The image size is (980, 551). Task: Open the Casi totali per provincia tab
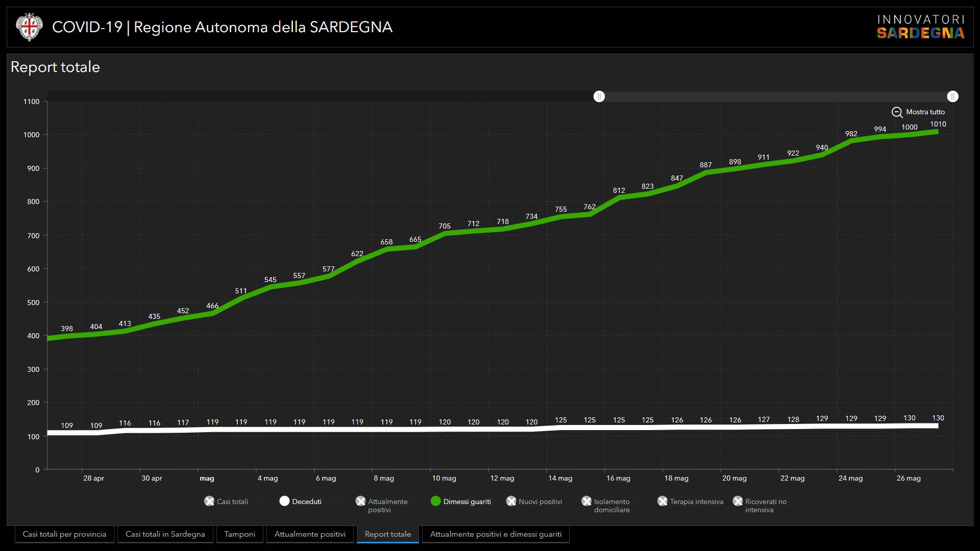click(64, 534)
